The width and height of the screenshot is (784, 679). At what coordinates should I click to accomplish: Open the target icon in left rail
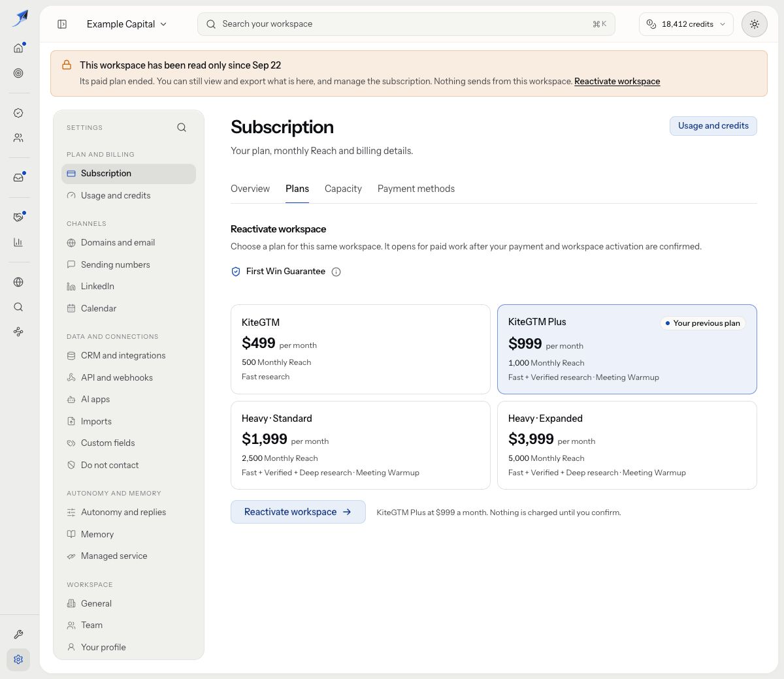[18, 73]
